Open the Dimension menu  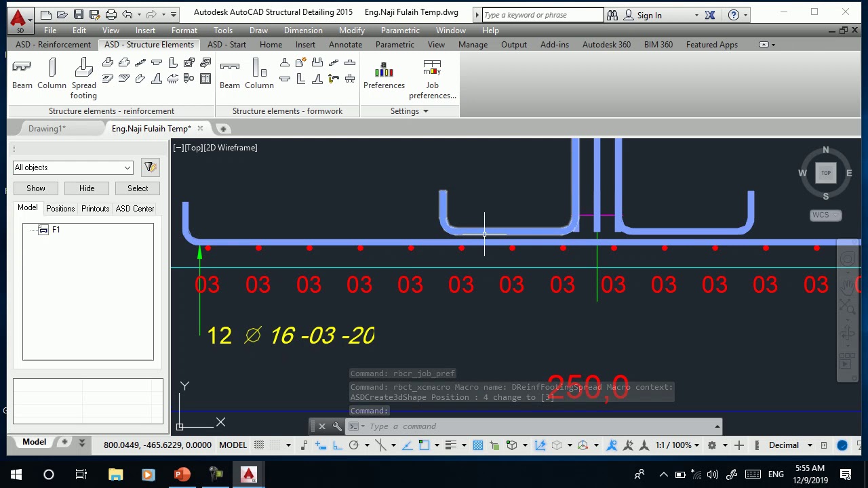point(303,30)
